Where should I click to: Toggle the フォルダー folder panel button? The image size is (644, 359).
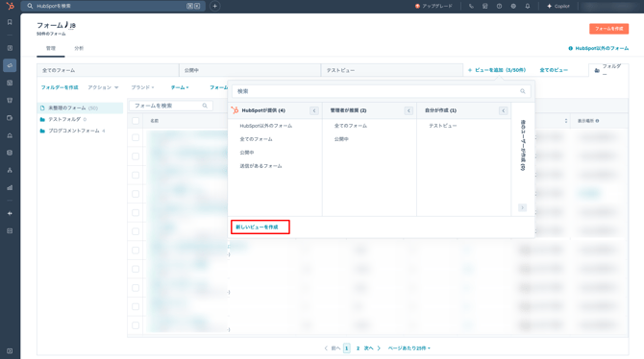[x=608, y=70]
